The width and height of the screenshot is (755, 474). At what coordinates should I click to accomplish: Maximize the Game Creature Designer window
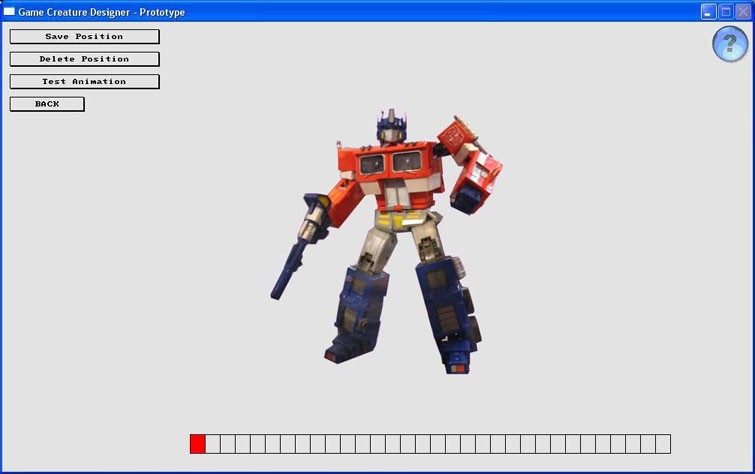[725, 12]
